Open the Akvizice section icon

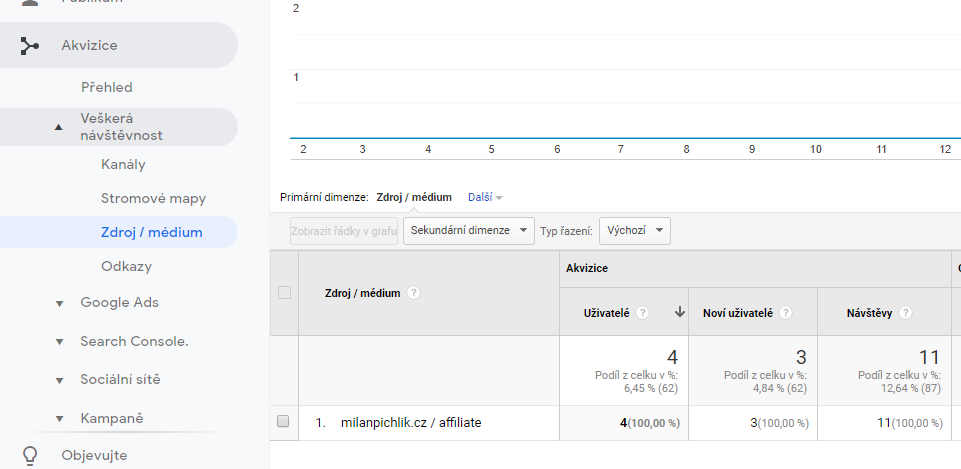[x=29, y=45]
